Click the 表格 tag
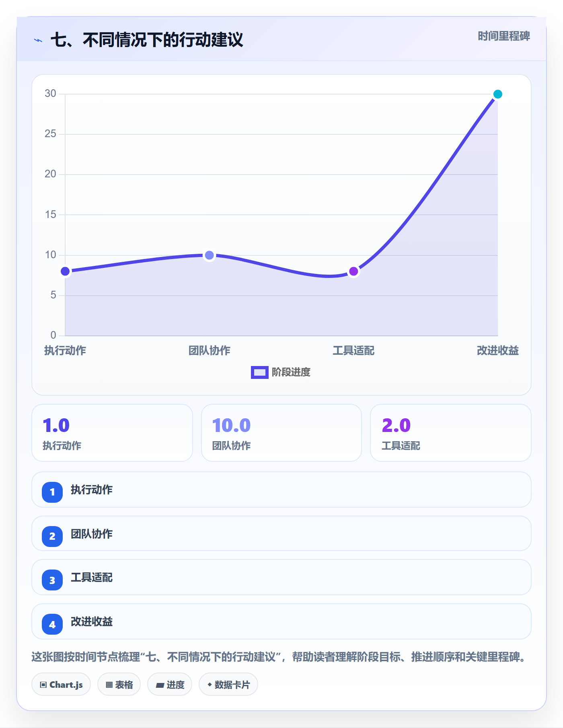Screen dimensions: 563x728 click(x=119, y=685)
